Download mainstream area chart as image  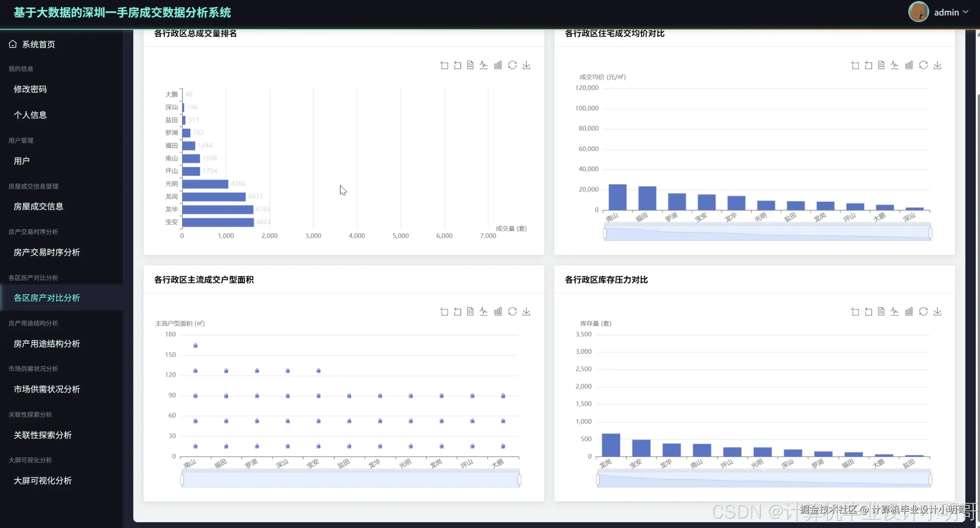[526, 312]
